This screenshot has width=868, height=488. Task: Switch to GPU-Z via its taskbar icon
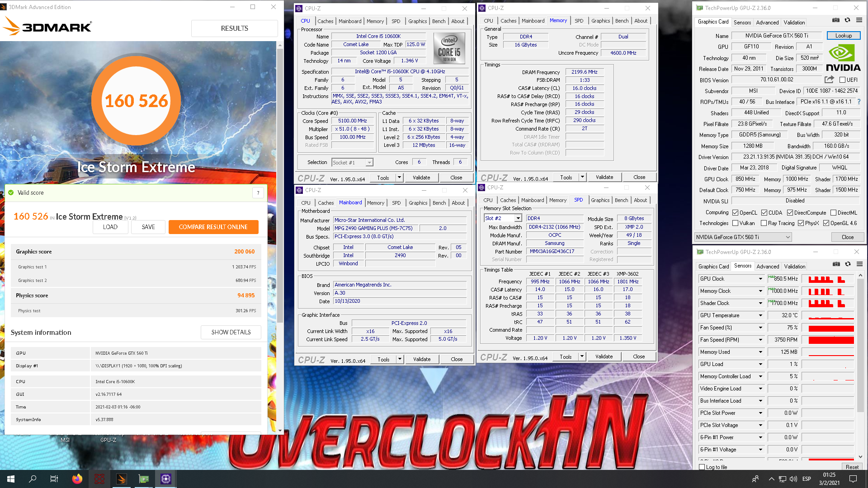click(x=144, y=479)
